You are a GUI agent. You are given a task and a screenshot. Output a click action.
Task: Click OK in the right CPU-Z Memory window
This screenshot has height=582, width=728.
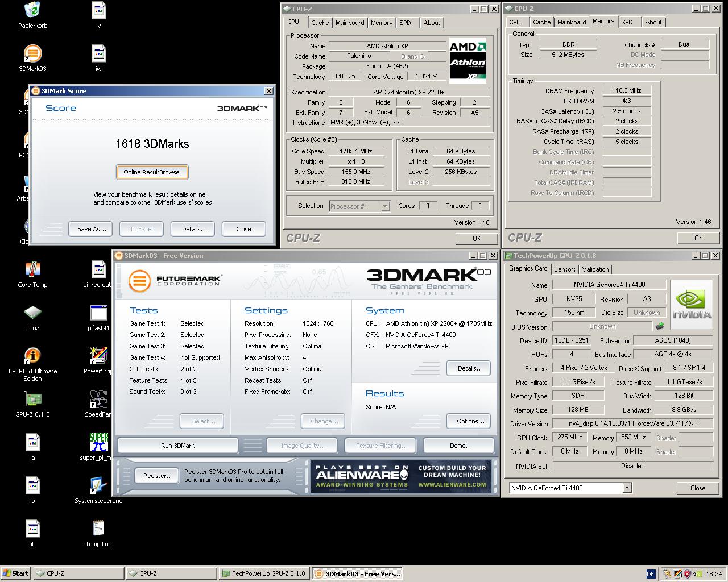698,238
